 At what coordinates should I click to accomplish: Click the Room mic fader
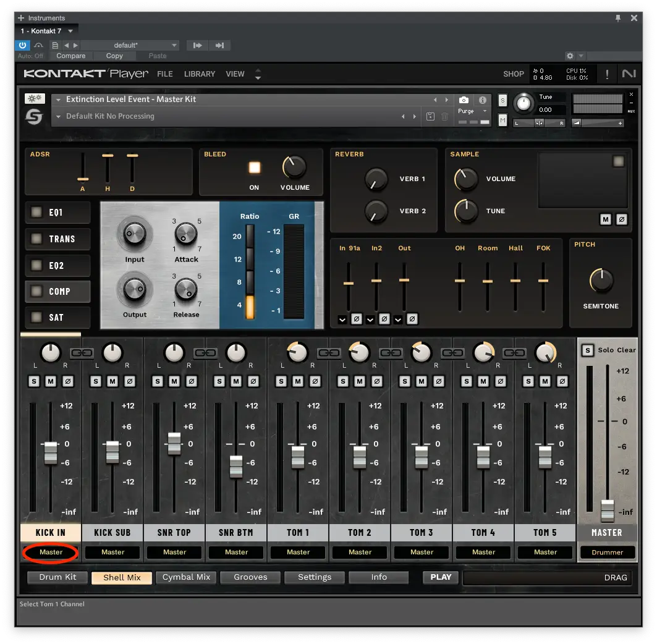tap(487, 281)
